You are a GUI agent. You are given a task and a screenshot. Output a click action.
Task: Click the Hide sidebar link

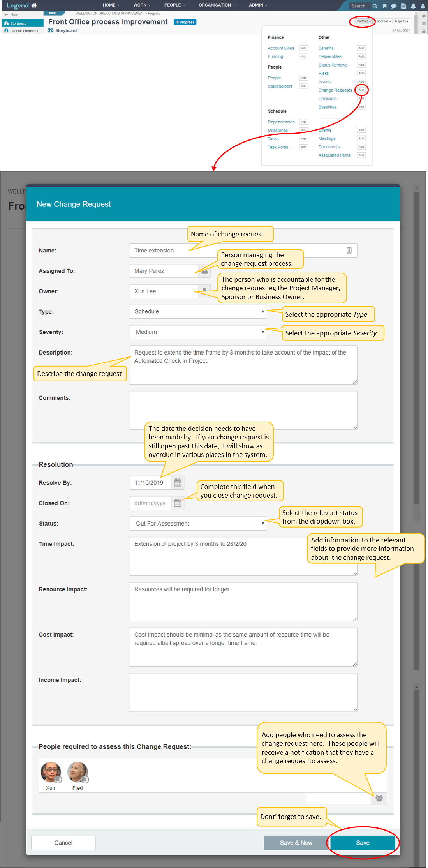11,15
